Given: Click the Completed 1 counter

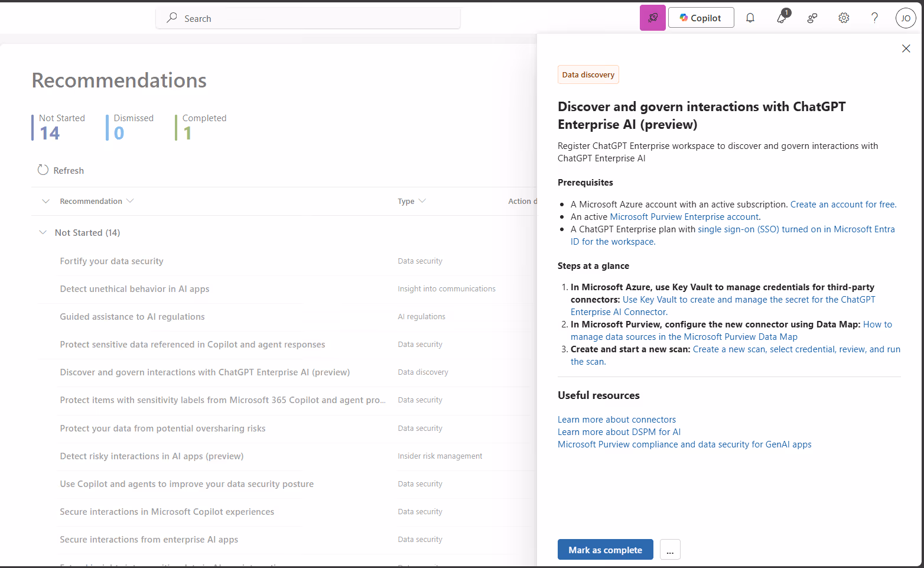Looking at the screenshot, I should 201,127.
